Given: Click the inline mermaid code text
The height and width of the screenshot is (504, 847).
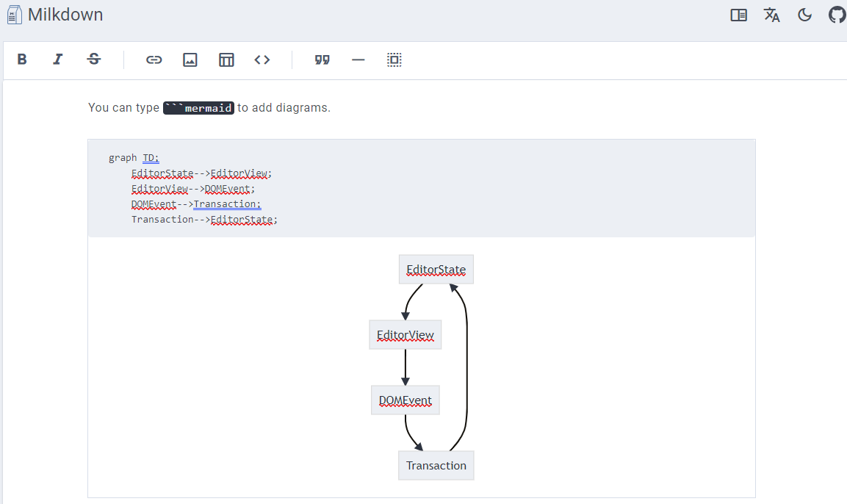Looking at the screenshot, I should tap(199, 108).
